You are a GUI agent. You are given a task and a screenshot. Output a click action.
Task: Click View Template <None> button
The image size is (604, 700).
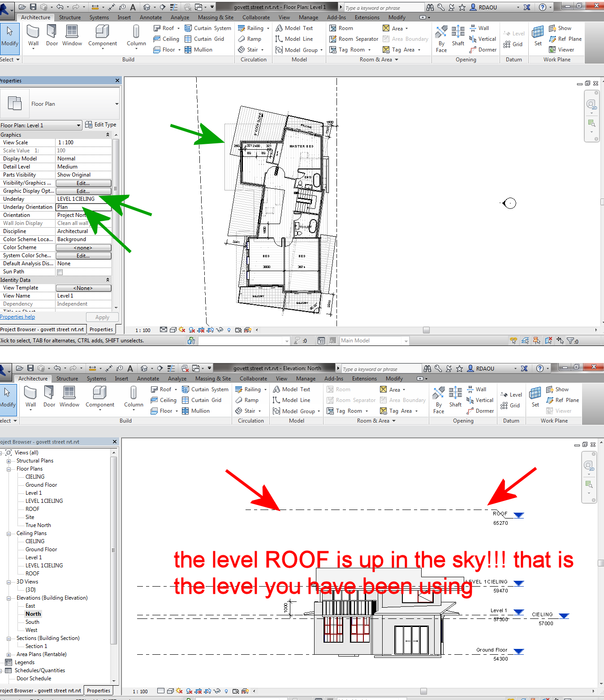click(83, 288)
